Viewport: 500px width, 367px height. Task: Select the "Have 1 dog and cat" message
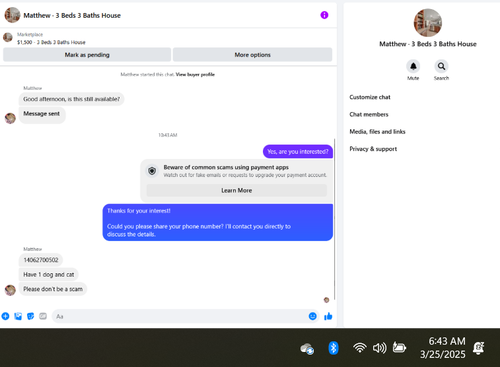pyautogui.click(x=49, y=275)
